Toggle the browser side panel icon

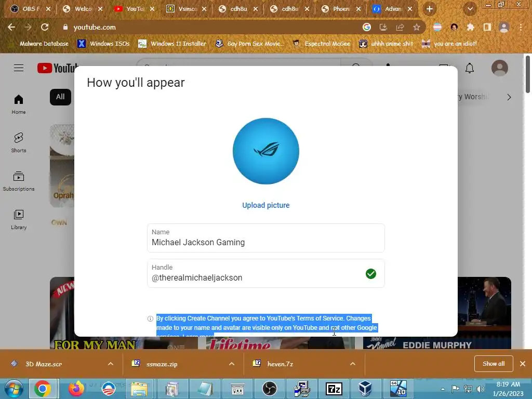[x=487, y=27]
